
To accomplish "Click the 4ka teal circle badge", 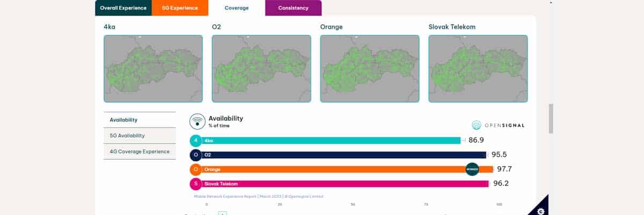I will 196,140.
